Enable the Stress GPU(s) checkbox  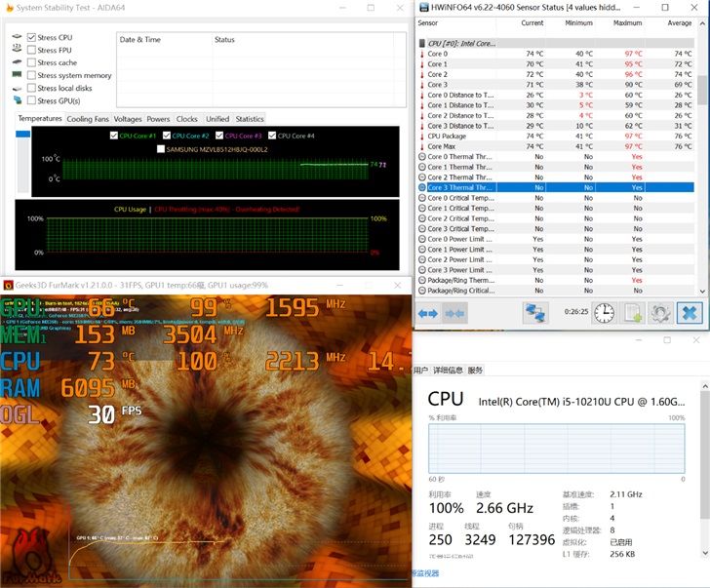pyautogui.click(x=31, y=100)
